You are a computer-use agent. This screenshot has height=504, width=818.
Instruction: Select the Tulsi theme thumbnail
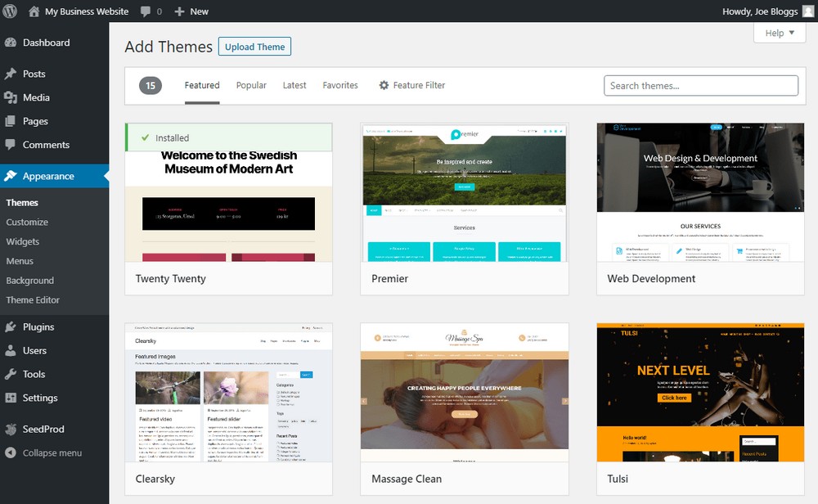pyautogui.click(x=700, y=392)
